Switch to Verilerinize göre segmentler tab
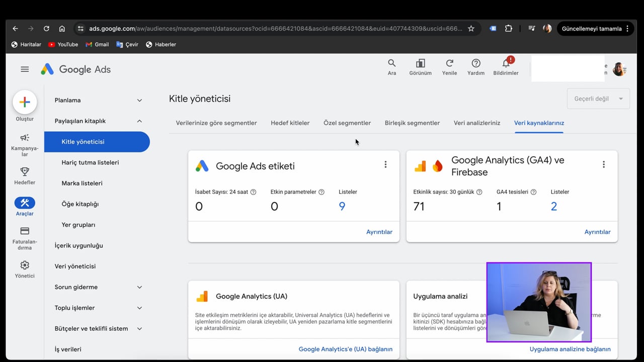The height and width of the screenshot is (362, 644). (x=216, y=123)
